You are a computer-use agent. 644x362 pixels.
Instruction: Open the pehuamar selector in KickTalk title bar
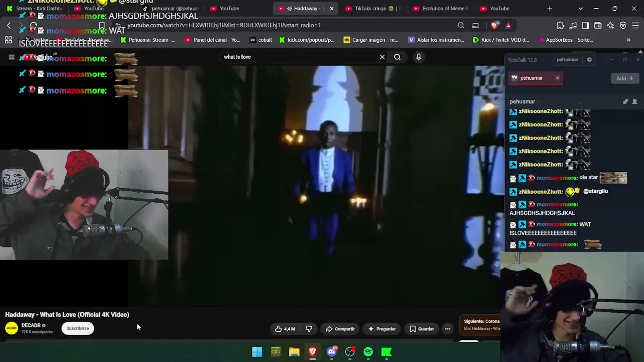(568, 60)
